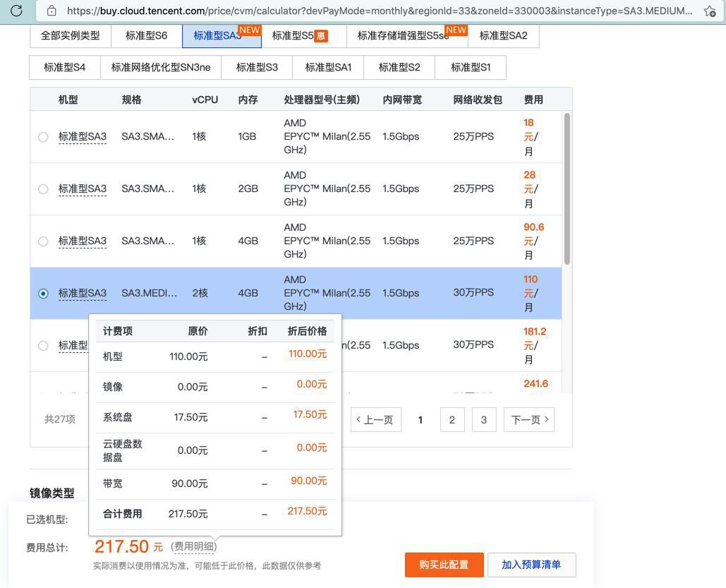Click the 28元/月 price cell

pyautogui.click(x=531, y=189)
